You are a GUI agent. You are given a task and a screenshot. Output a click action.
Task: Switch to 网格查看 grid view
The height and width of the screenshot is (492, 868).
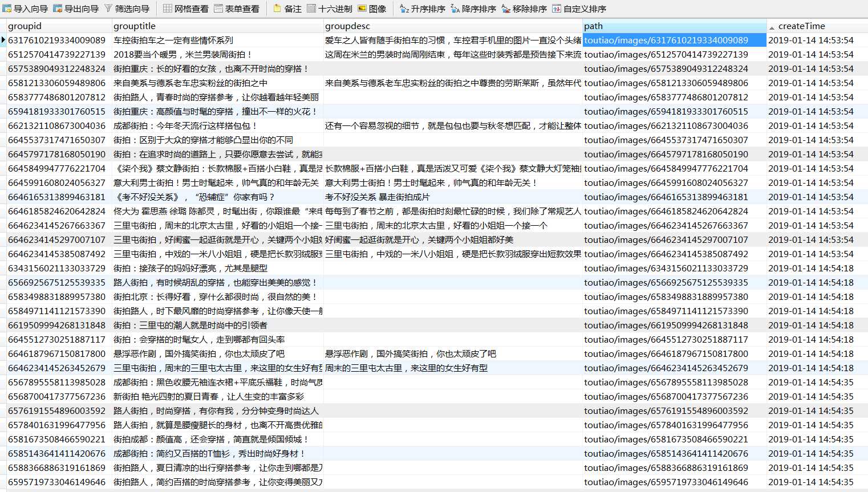pos(186,9)
